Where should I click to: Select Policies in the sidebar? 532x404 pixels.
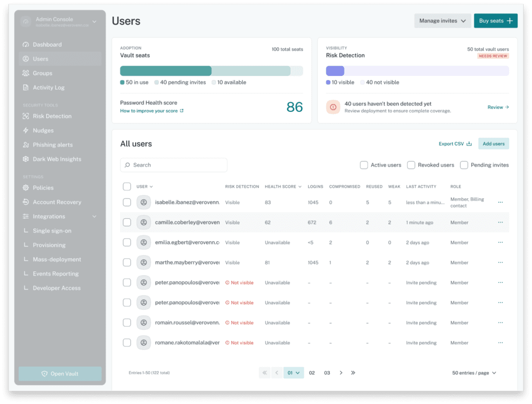[x=44, y=188]
